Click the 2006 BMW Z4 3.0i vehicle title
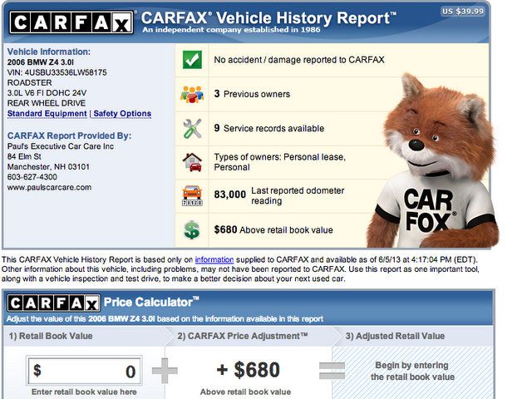This screenshot has height=399, width=532. pyautogui.click(x=42, y=62)
